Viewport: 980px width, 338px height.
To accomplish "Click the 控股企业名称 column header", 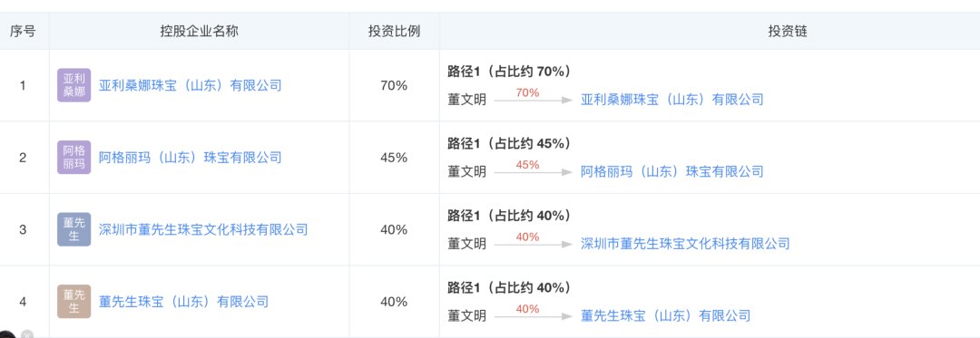I will (x=199, y=31).
